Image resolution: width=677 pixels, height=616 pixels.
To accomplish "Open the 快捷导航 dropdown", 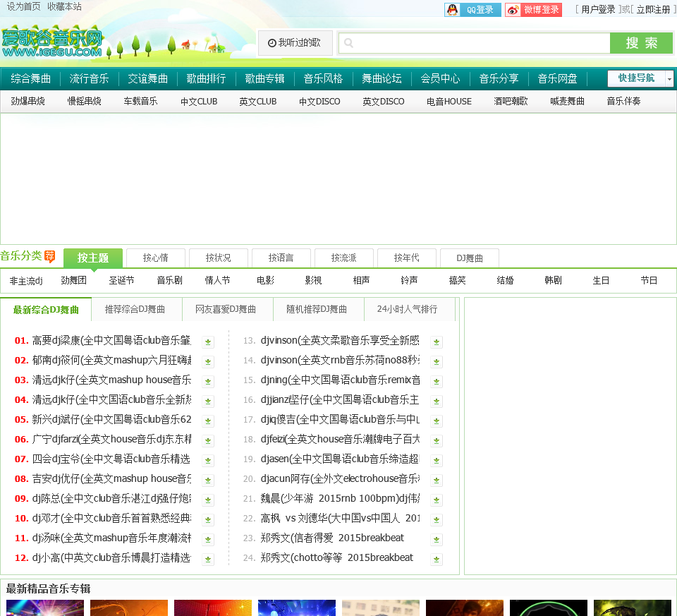I will click(640, 78).
